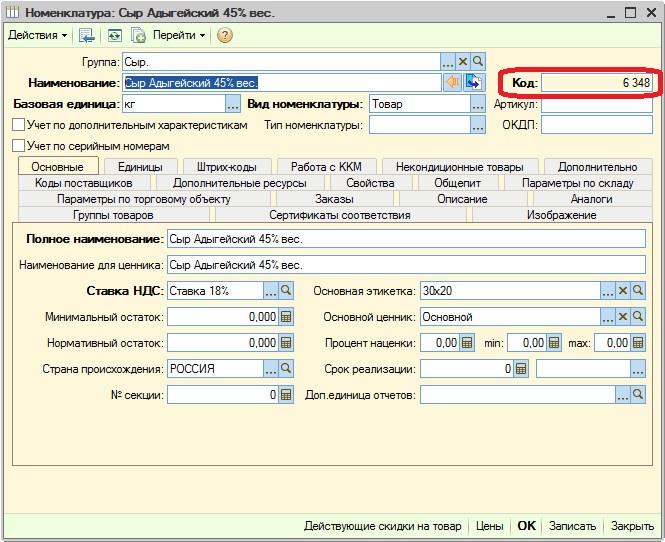
Task: Clear the Группа field with X icon
Action: pos(463,62)
